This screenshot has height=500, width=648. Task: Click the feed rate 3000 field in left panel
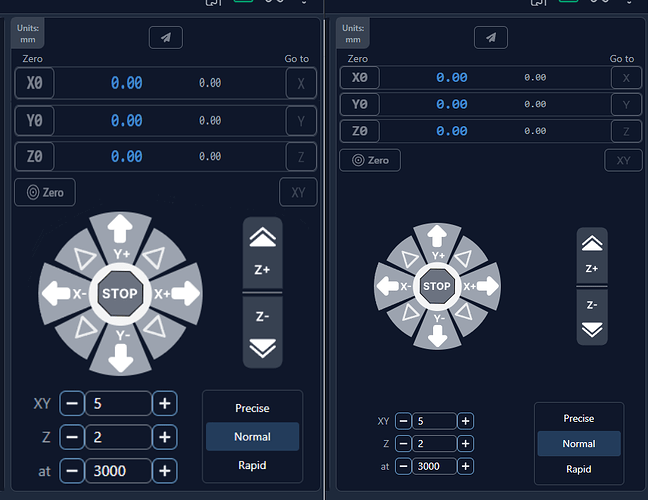(118, 471)
